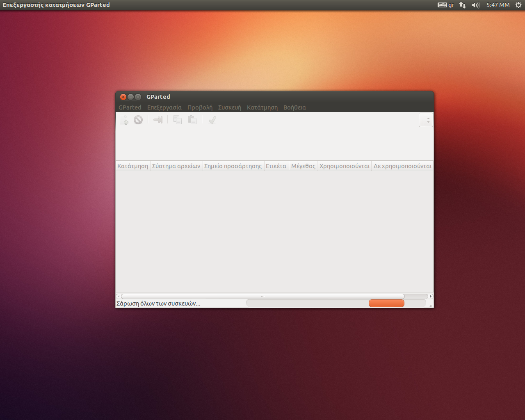Click the scrollbar left arrow
This screenshot has height=420, width=525.
(x=119, y=296)
